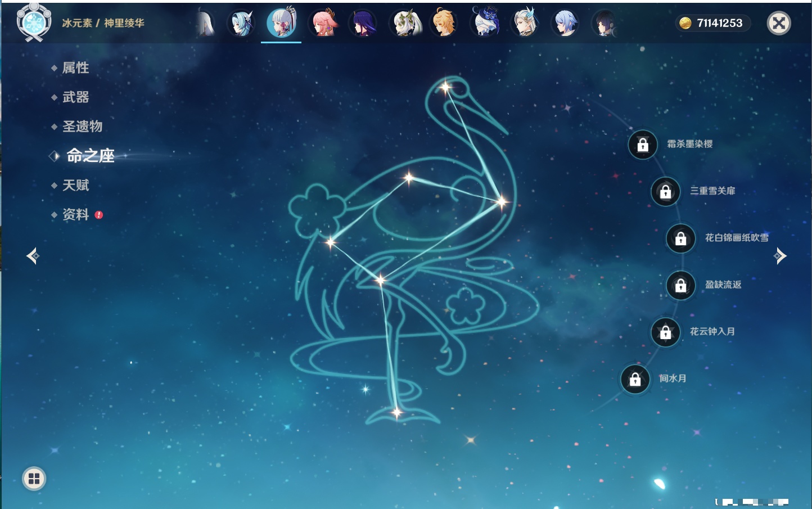Image resolution: width=812 pixels, height=509 pixels.
Task: Click the lock icon for 霜杀墨染樱
Action: (643, 145)
